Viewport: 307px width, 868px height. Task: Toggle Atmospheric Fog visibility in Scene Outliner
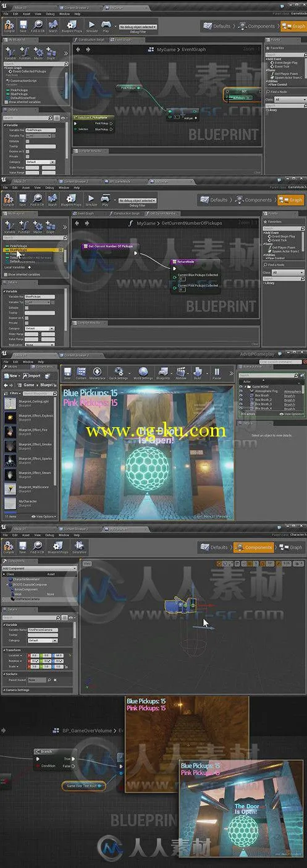coord(240,391)
